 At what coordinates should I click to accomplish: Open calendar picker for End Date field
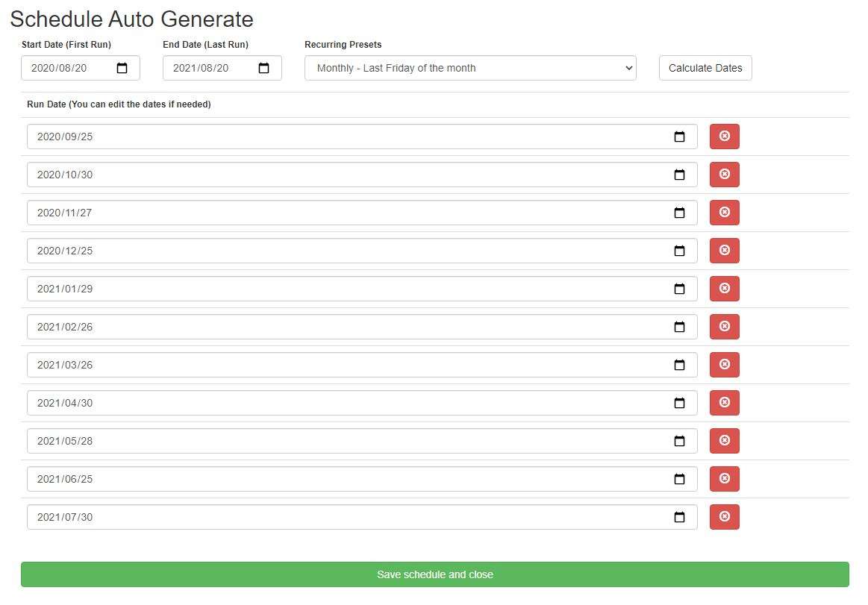click(x=263, y=68)
